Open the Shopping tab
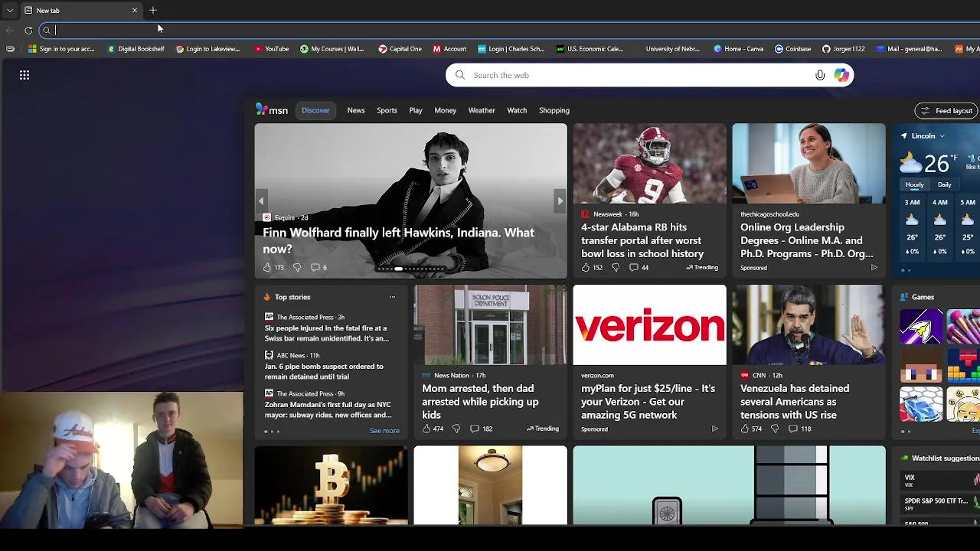The width and height of the screenshot is (980, 551). 554,110
